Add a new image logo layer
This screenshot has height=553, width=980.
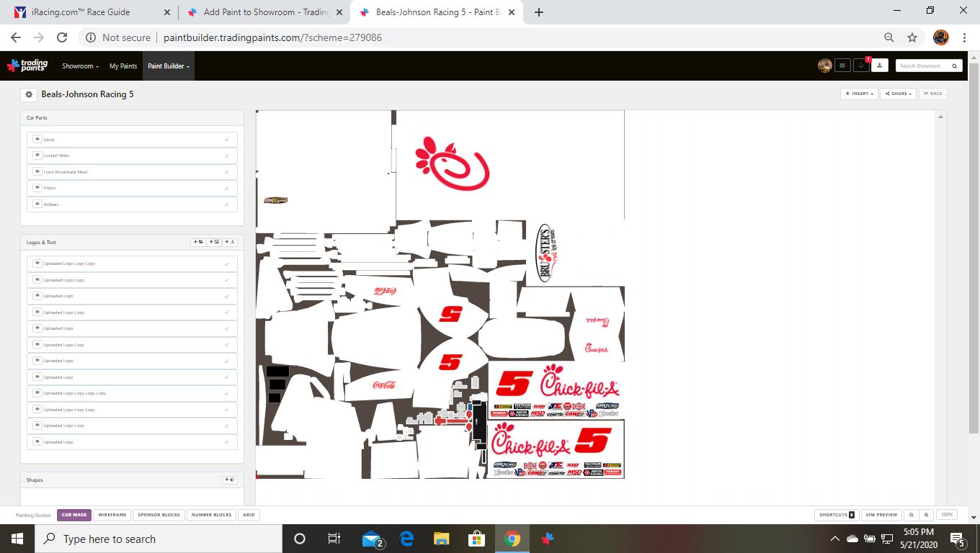(214, 242)
